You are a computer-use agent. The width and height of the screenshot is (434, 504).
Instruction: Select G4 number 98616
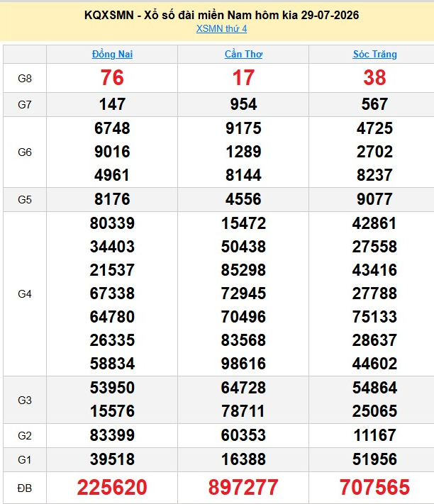[x=243, y=364]
